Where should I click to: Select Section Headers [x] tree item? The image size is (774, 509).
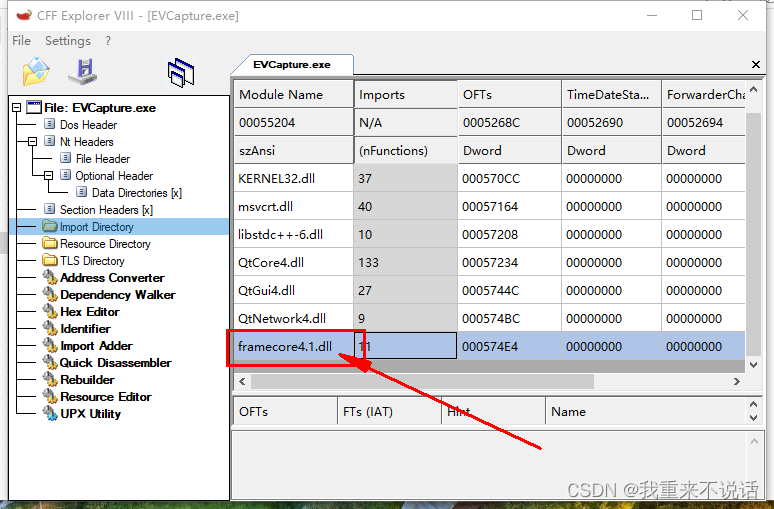(x=106, y=210)
